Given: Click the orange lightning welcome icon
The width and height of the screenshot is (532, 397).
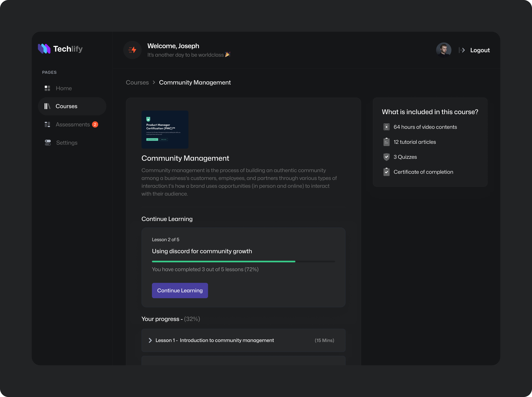Looking at the screenshot, I should pyautogui.click(x=132, y=50).
